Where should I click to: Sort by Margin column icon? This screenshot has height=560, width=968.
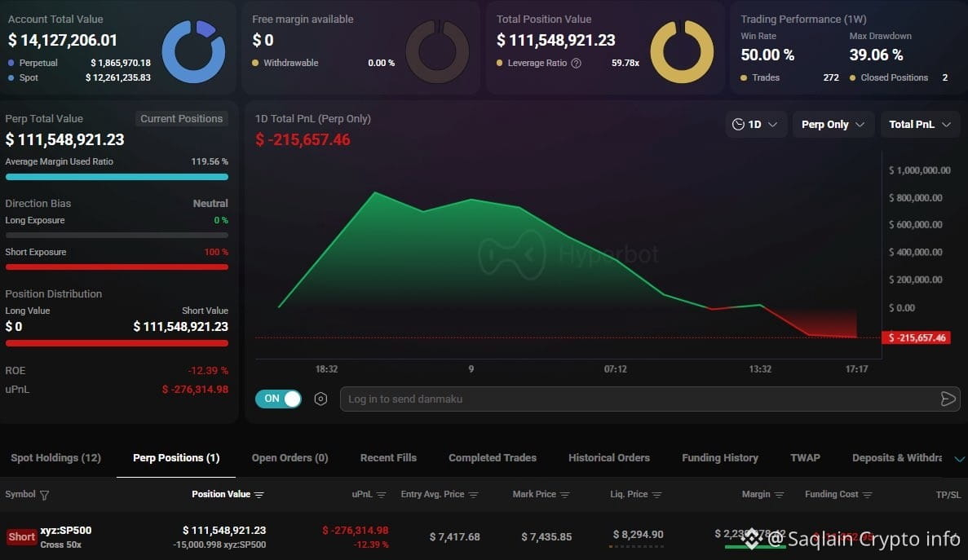click(x=779, y=495)
